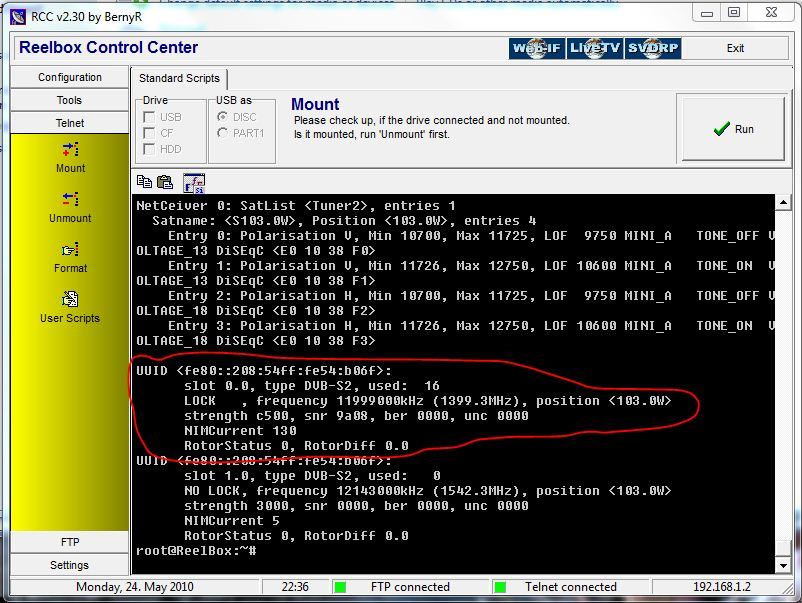The width and height of the screenshot is (802, 603).
Task: Click the Telnet connected green indicator
Action: 500,587
